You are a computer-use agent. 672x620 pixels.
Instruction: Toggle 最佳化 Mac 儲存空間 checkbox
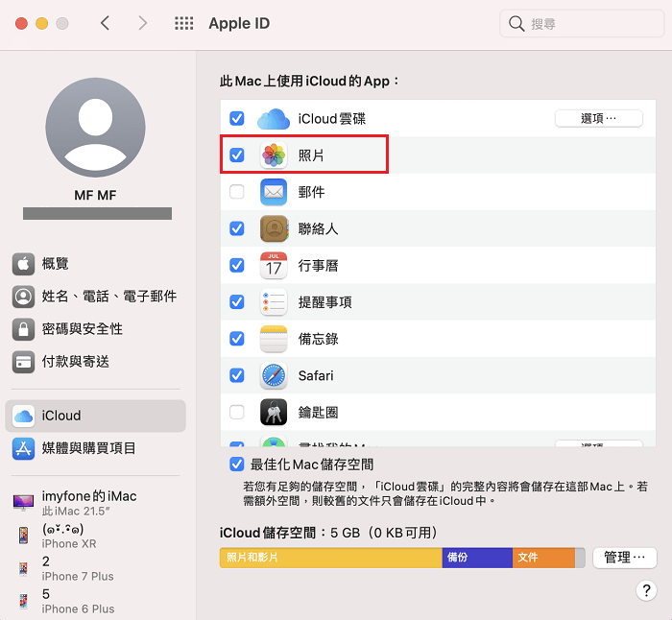[x=237, y=464]
